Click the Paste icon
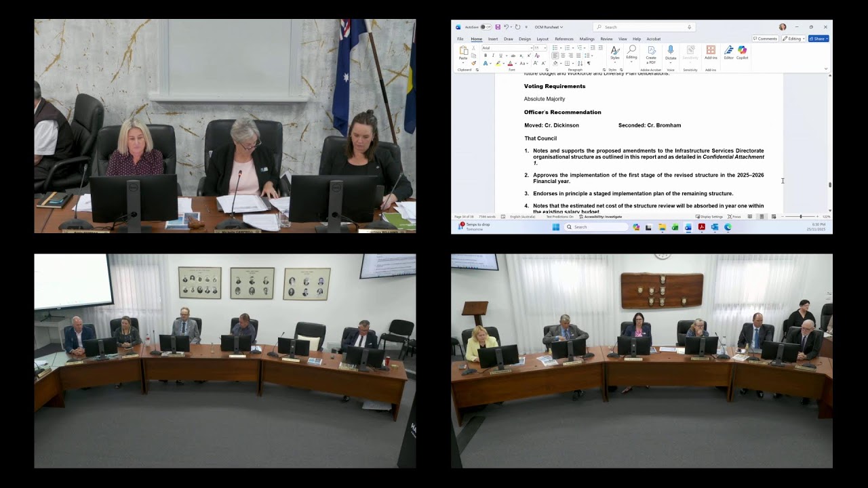 coord(463,50)
